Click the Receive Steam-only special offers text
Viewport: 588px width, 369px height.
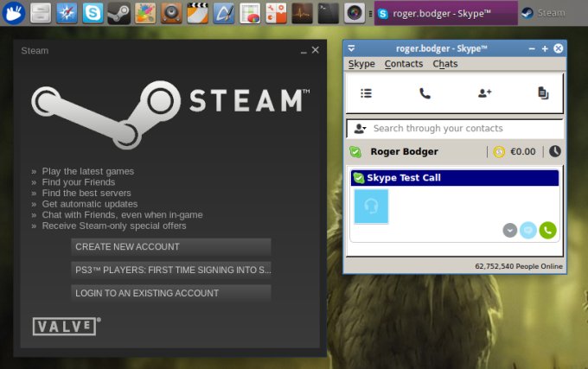(x=114, y=226)
